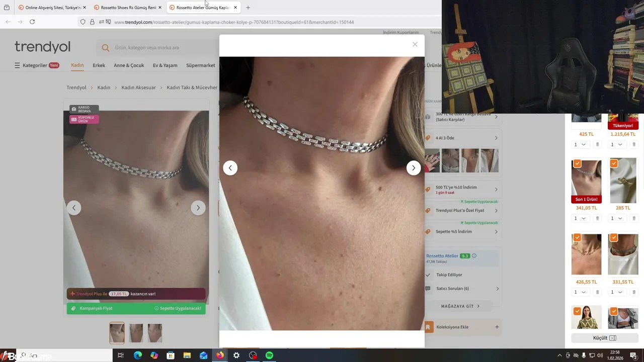The height and width of the screenshot is (362, 644).
Task: Delete the 331,55 TL cart item
Action: pos(634,293)
